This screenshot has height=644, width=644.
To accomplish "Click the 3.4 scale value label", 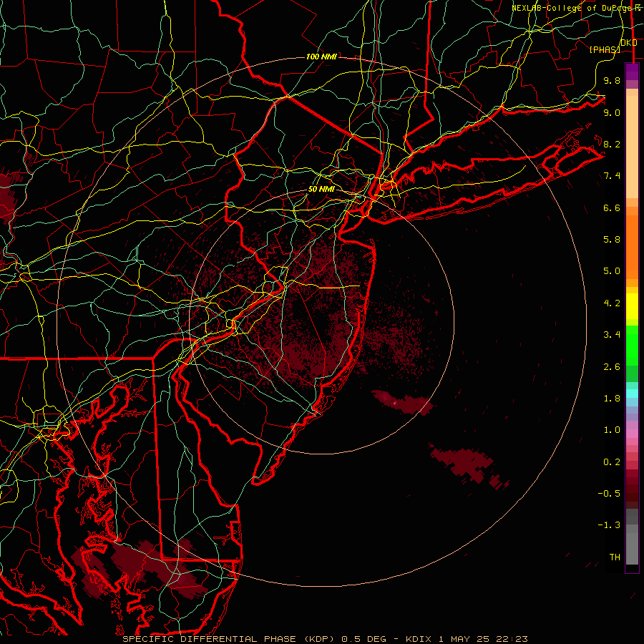I will click(612, 335).
